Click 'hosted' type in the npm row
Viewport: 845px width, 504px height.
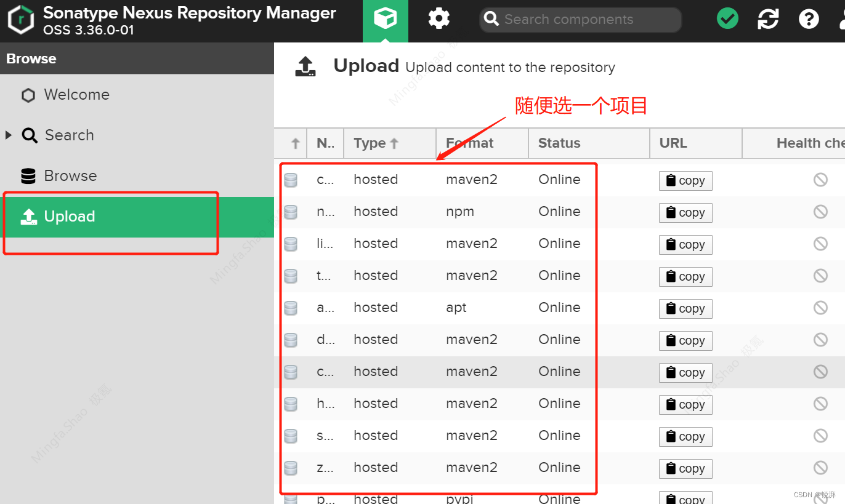click(x=376, y=212)
